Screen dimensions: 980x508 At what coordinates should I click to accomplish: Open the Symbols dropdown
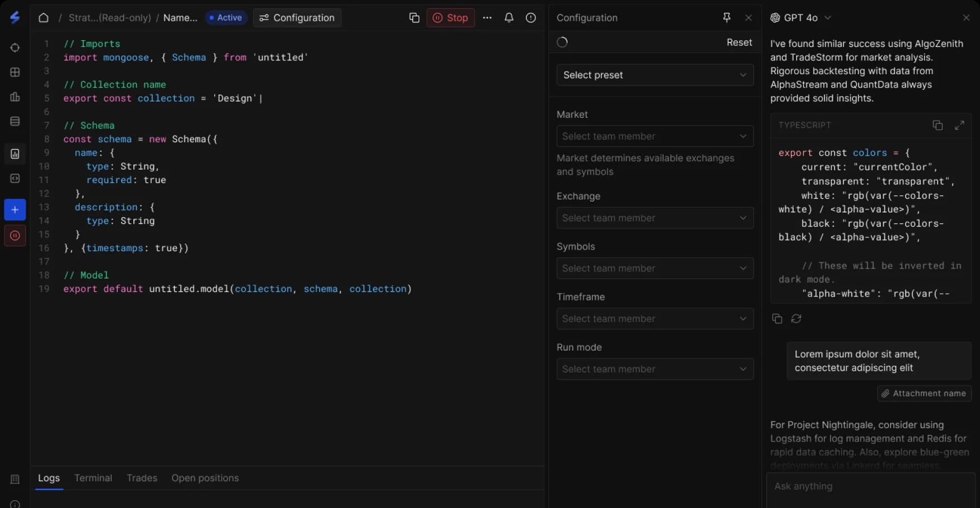(x=655, y=268)
